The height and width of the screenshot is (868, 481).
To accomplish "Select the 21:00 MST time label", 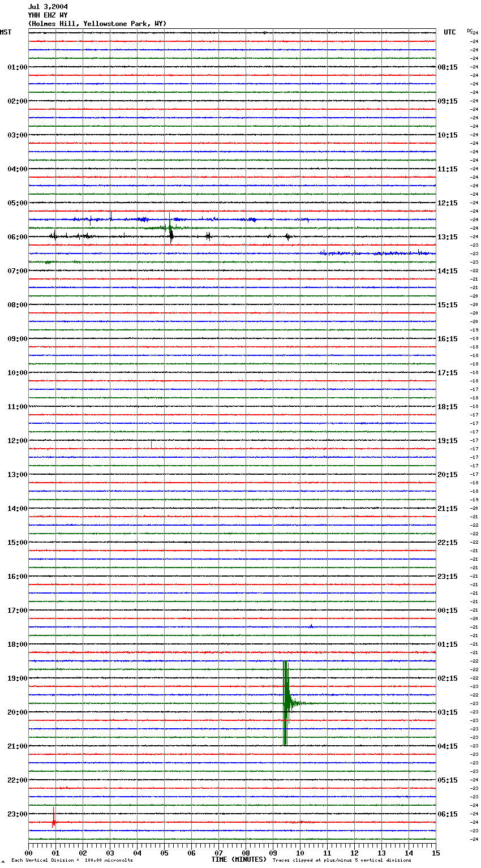I will click(18, 746).
